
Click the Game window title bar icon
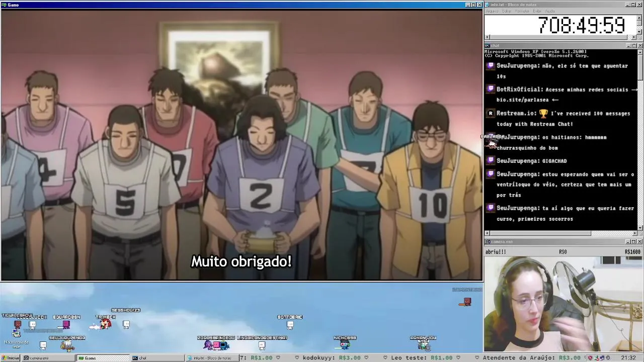tap(4, 5)
